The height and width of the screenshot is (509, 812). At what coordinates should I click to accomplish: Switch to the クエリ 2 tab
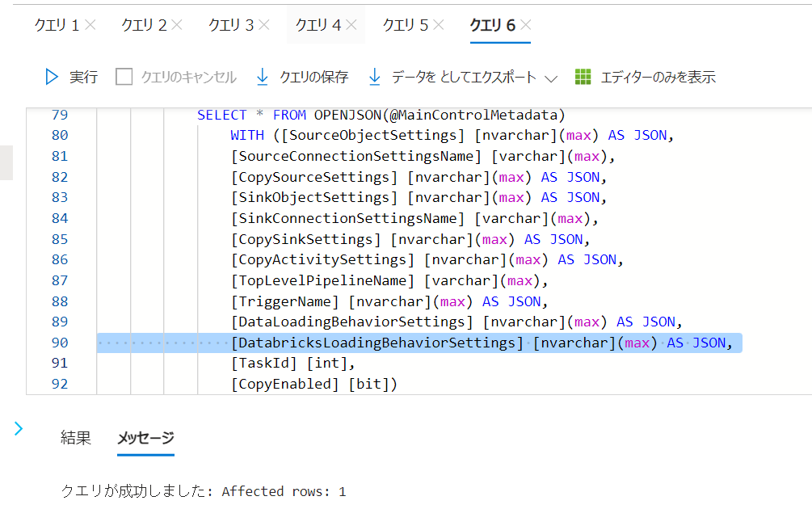[144, 25]
